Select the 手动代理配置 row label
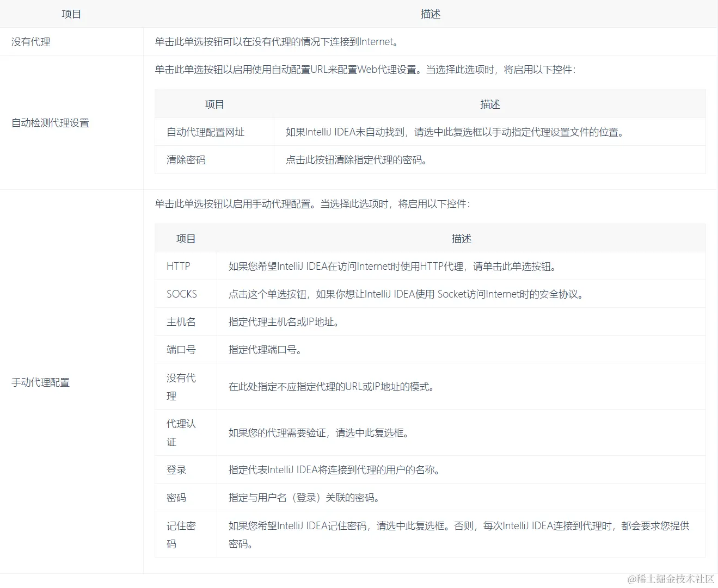The width and height of the screenshot is (718, 588). 41,382
